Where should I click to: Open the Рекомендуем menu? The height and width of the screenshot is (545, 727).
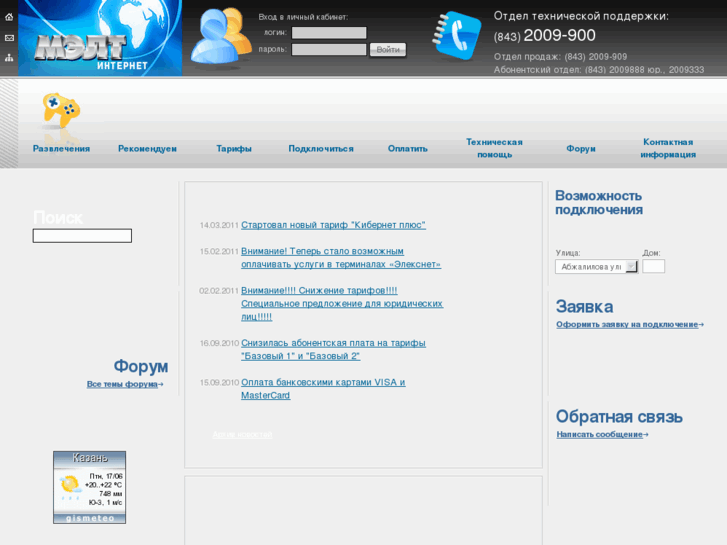pos(147,148)
